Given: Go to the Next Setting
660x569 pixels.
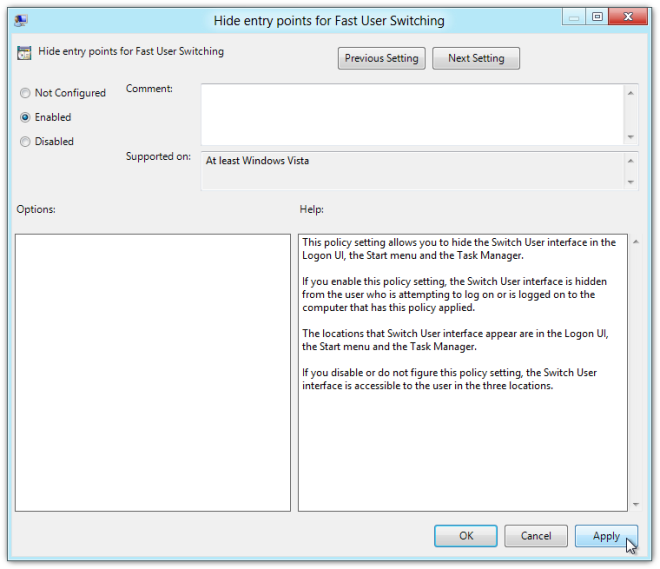Looking at the screenshot, I should click(x=476, y=58).
